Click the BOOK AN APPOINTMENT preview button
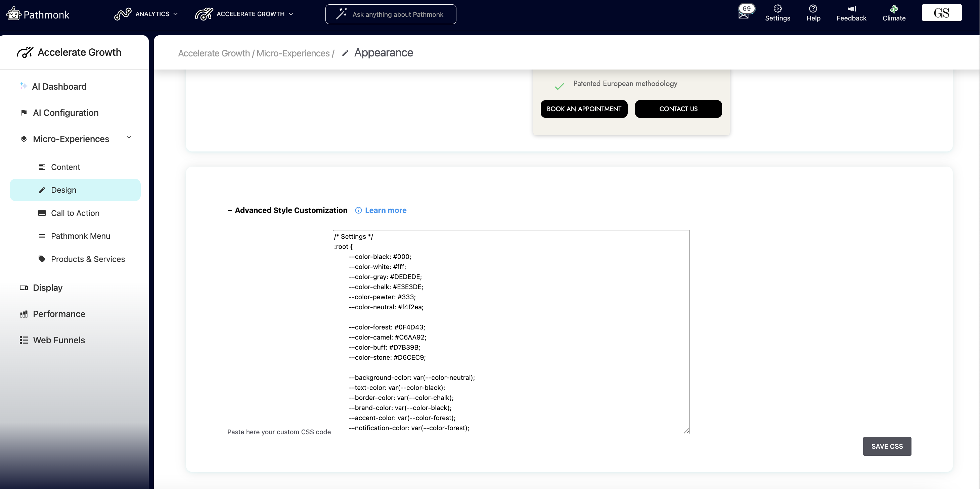This screenshot has width=980, height=489. pyautogui.click(x=584, y=109)
